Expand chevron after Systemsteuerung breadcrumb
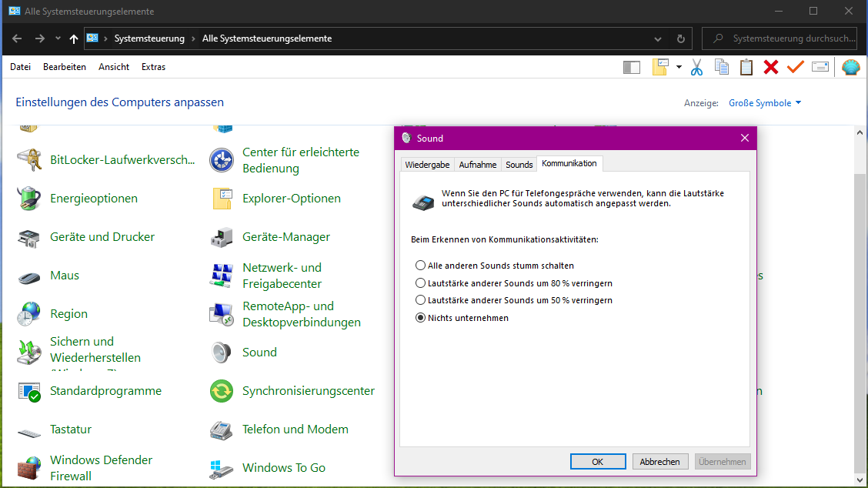868x488 pixels. 193,38
